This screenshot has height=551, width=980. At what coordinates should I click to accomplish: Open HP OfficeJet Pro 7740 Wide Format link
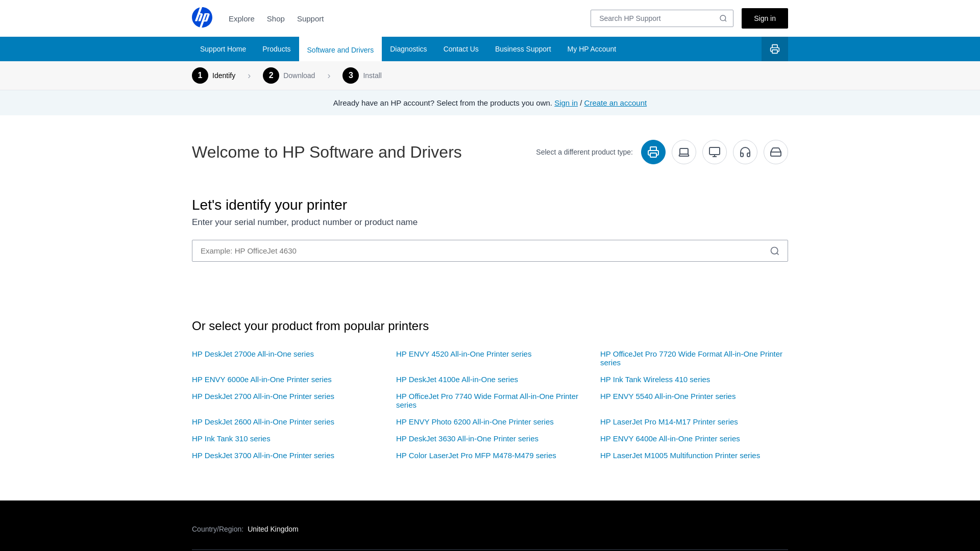[x=487, y=400]
